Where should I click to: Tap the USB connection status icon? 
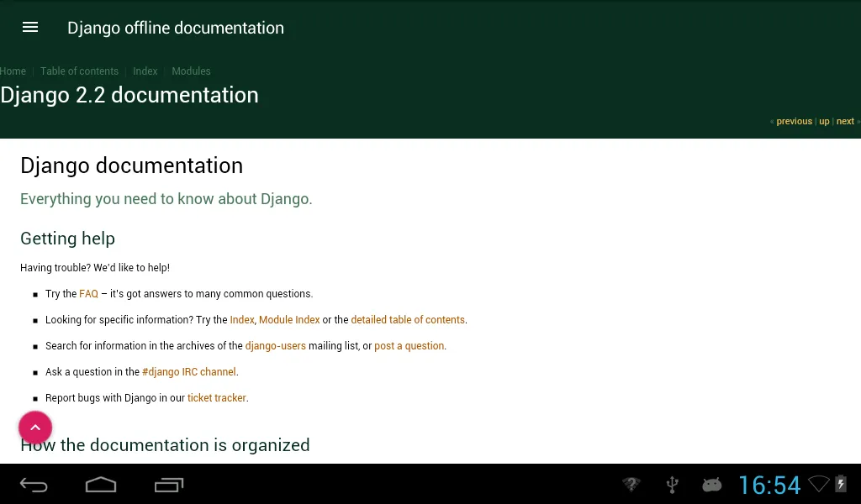pyautogui.click(x=672, y=485)
